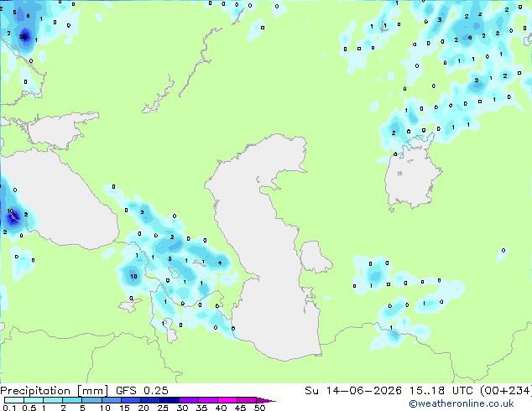
Task: Click the '4' precipitation value on map
Action: (220, 263)
